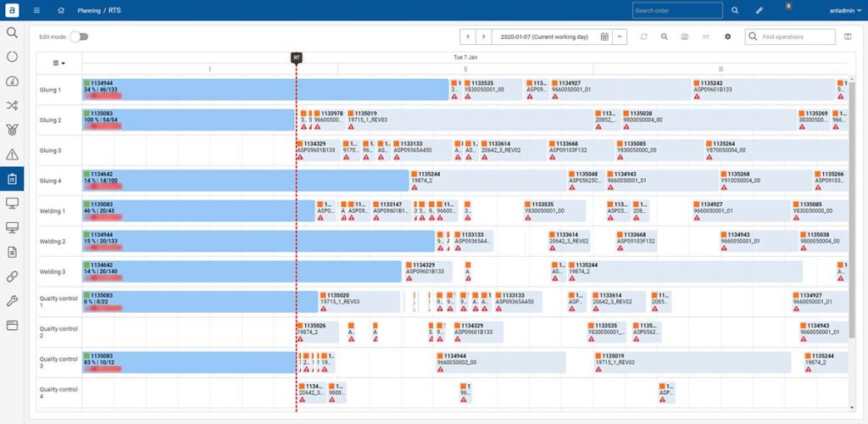Viewport: 868px width, 424px height.
Task: Open the sidebar link chain icon
Action: [12, 276]
